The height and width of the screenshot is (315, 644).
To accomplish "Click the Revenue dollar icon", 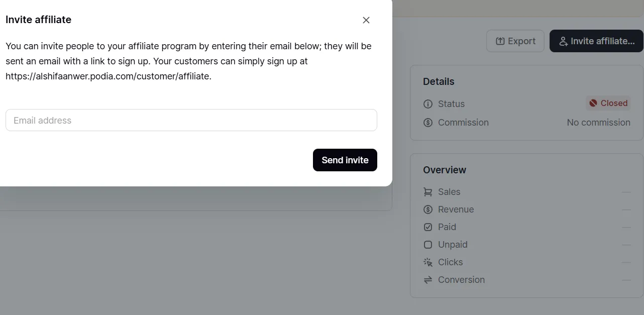I will [428, 209].
